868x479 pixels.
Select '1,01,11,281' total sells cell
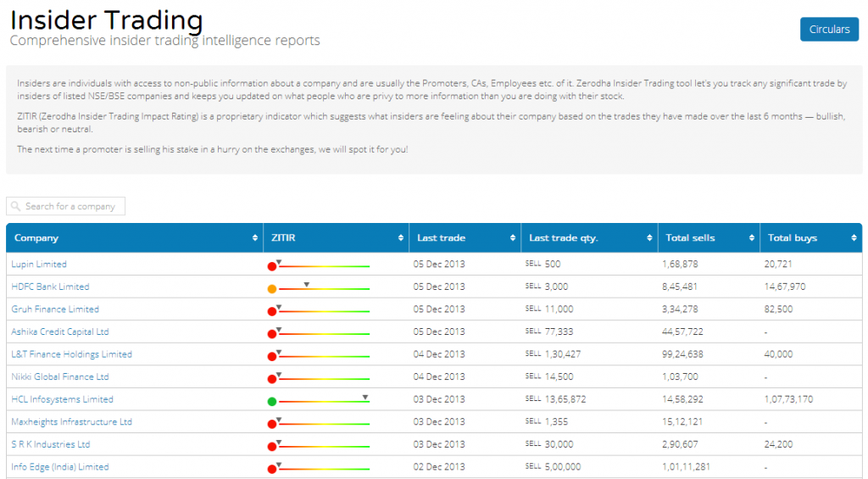686,467
